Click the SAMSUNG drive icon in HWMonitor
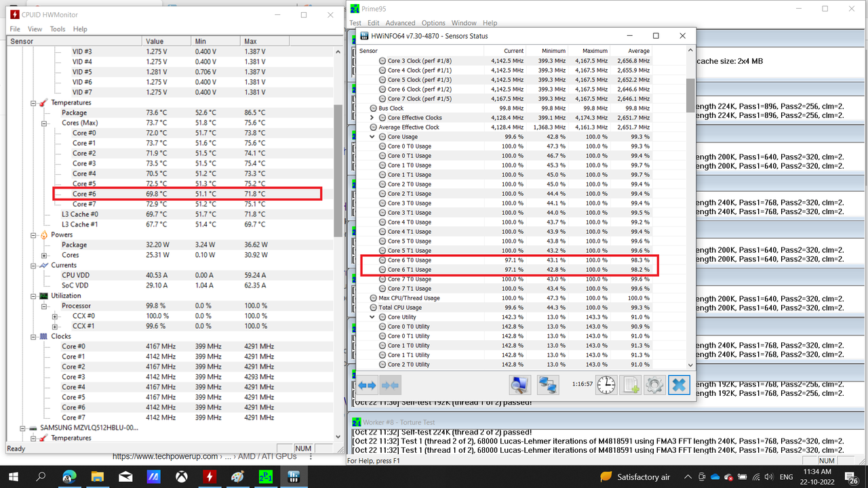The width and height of the screenshot is (868, 488). point(34,428)
